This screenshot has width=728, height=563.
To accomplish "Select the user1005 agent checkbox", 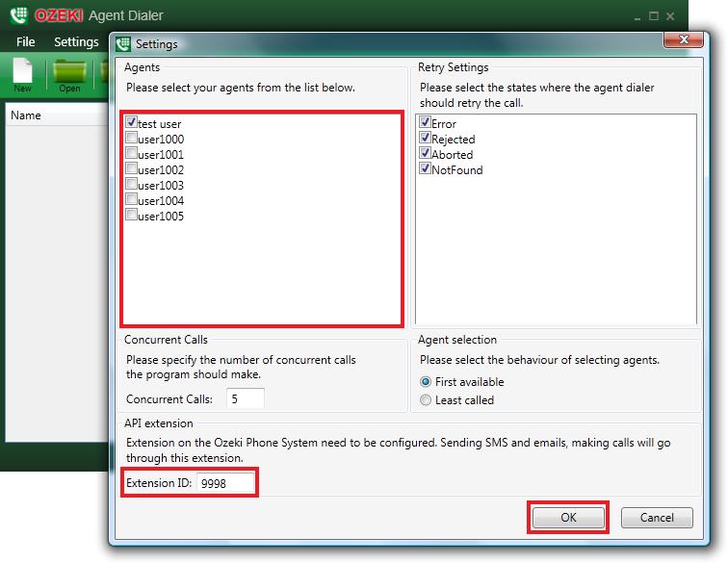I will click(131, 216).
